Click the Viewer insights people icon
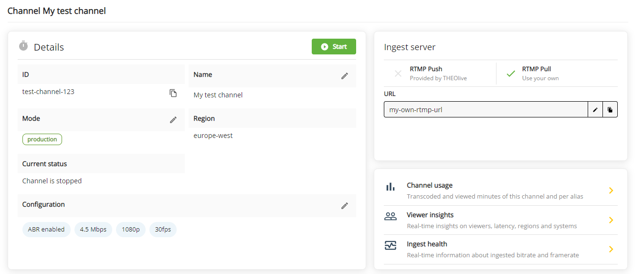Image resolution: width=644 pixels, height=274 pixels. pos(391,216)
